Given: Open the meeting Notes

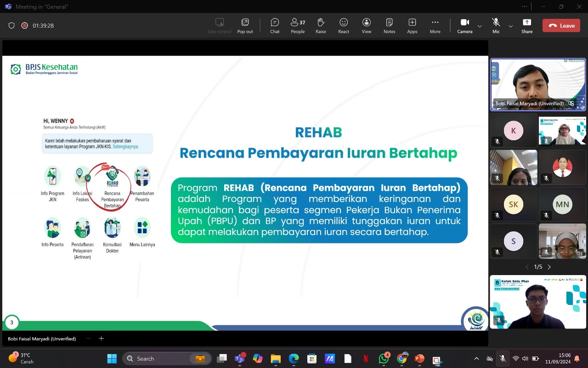Looking at the screenshot, I should pyautogui.click(x=390, y=26).
